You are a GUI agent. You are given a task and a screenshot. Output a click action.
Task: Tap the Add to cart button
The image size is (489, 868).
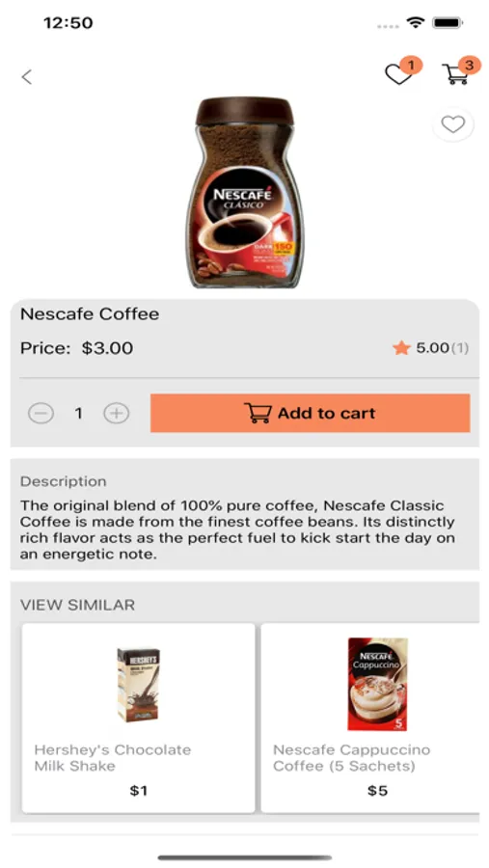coord(311,413)
